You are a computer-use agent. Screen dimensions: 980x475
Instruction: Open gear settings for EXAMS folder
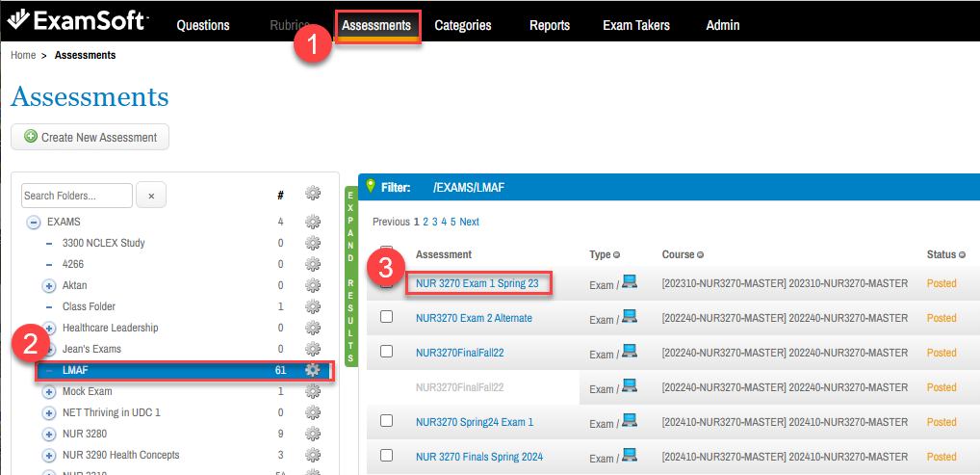pyautogui.click(x=313, y=222)
